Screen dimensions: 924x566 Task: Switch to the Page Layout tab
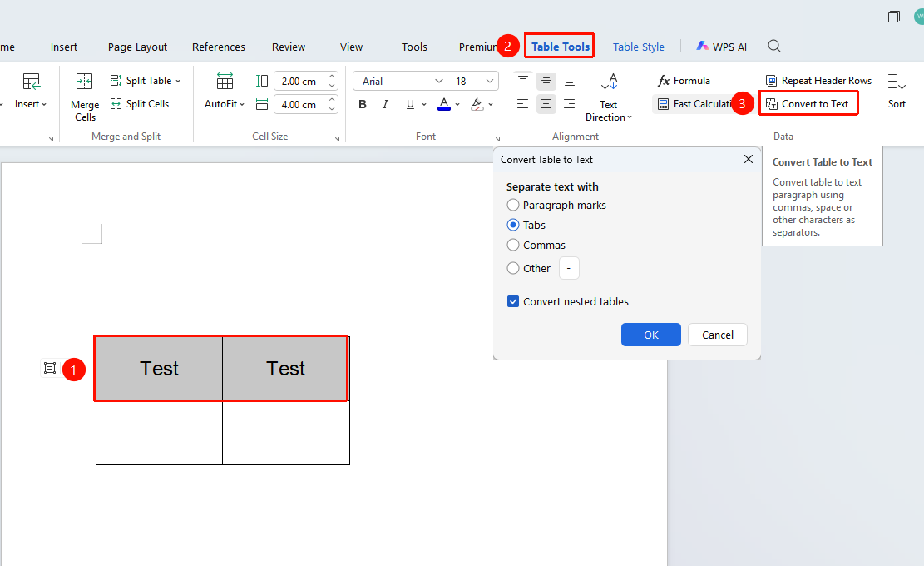coord(137,47)
